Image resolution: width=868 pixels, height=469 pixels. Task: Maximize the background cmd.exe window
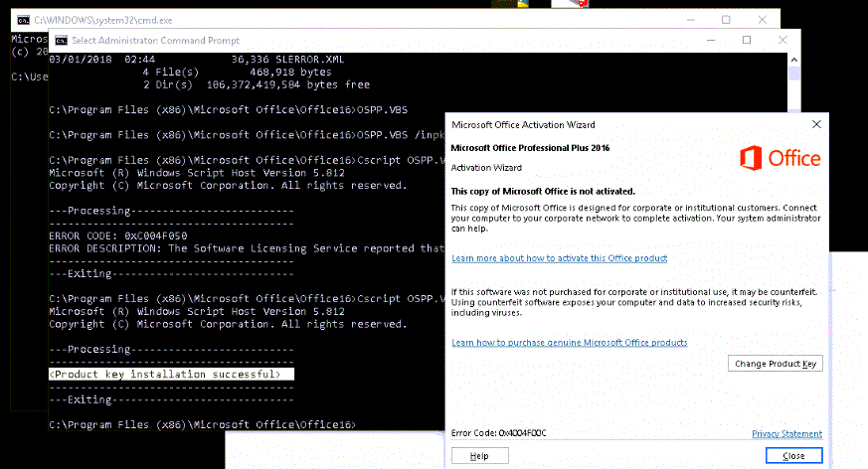pos(726,20)
